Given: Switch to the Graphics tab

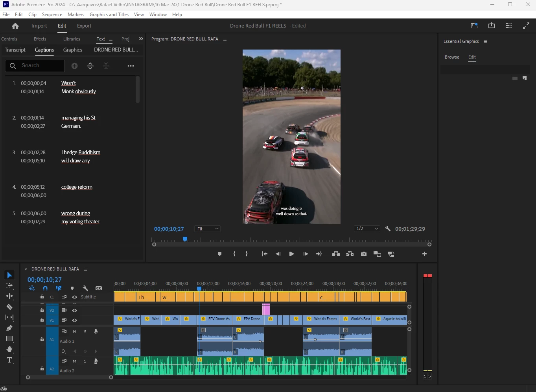Looking at the screenshot, I should (73, 50).
